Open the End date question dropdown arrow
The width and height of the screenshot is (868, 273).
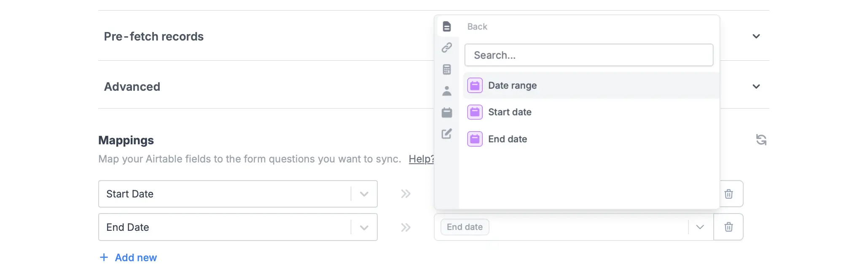click(x=700, y=227)
